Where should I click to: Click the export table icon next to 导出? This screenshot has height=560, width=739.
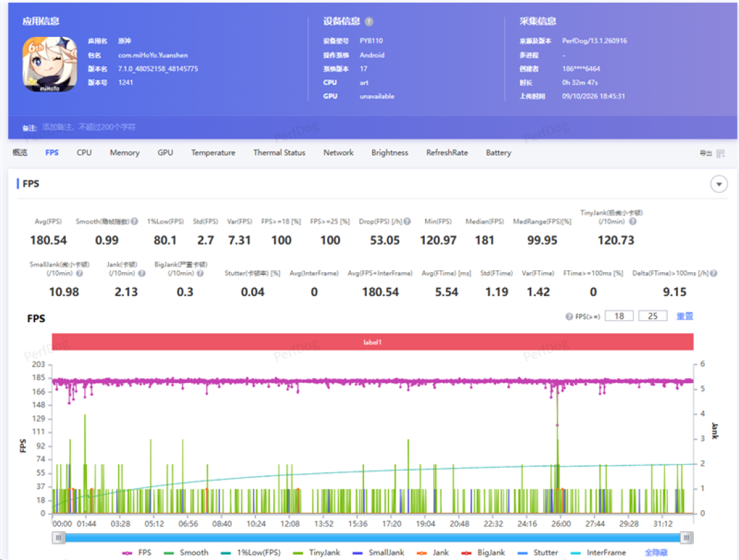pyautogui.click(x=720, y=154)
